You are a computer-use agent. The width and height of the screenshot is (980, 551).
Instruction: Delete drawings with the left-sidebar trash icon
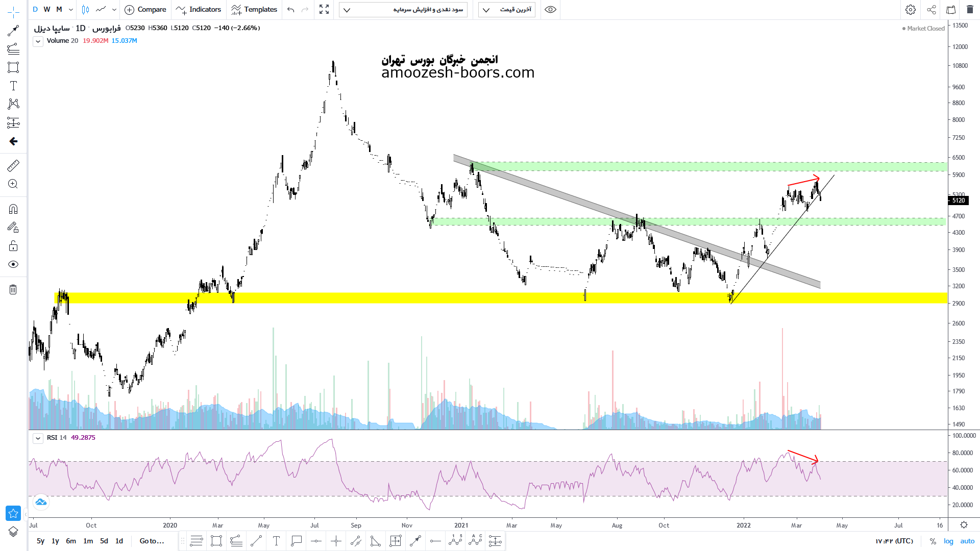pyautogui.click(x=13, y=290)
